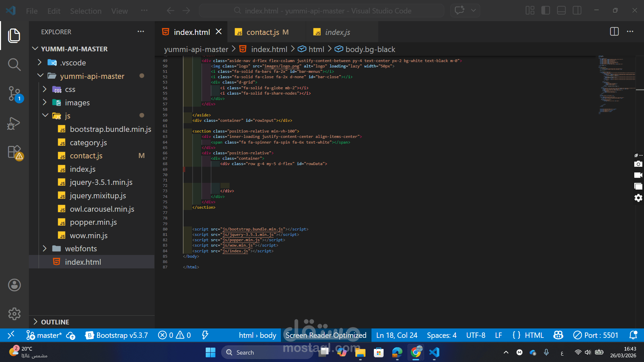Click the Synchronize Changes cloud icon
Image resolution: width=644 pixels, height=362 pixels.
71,335
